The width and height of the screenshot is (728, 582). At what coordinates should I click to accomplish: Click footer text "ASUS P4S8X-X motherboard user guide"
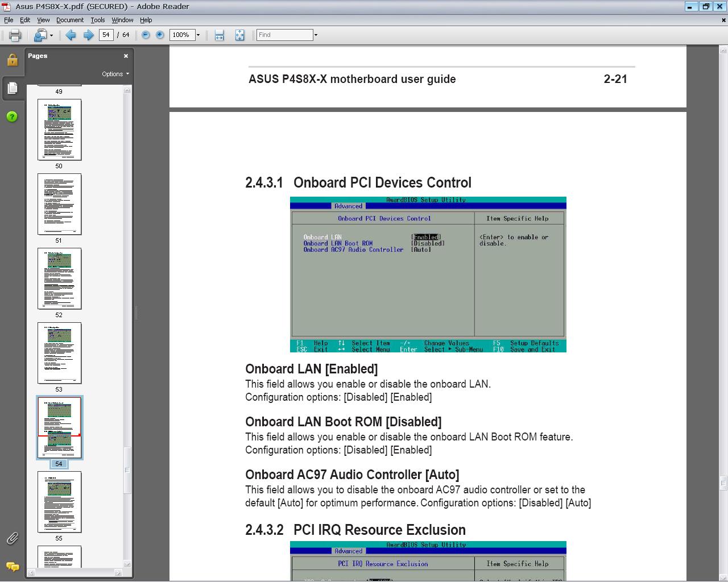pos(352,79)
